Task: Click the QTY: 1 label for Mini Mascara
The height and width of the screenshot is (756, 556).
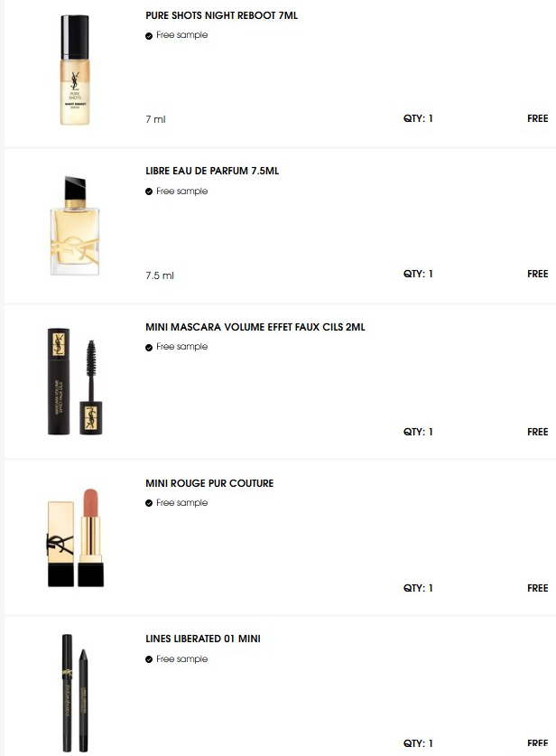Action: tap(418, 432)
